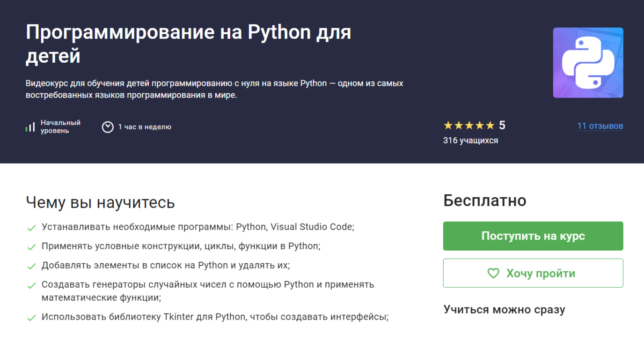The height and width of the screenshot is (350, 644).
Task: Click the course description starting with Видеокурс
Action: [x=214, y=89]
